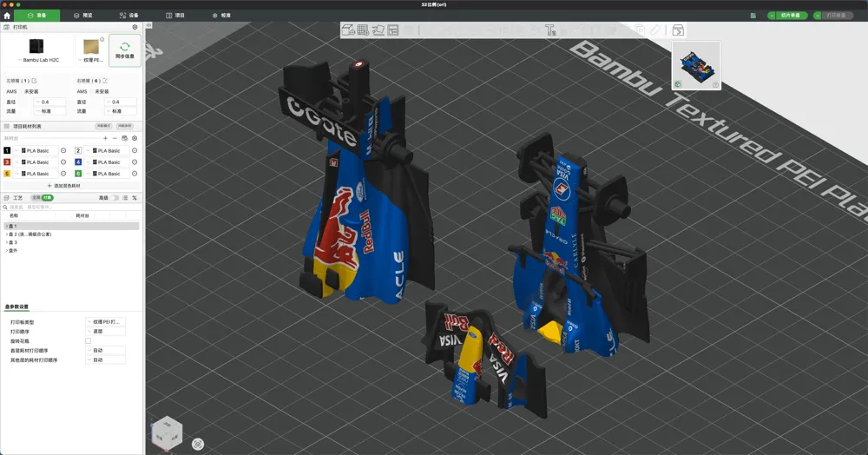Click the AMS sync icon in filament header
The height and width of the screenshot is (455, 868).
(x=124, y=138)
